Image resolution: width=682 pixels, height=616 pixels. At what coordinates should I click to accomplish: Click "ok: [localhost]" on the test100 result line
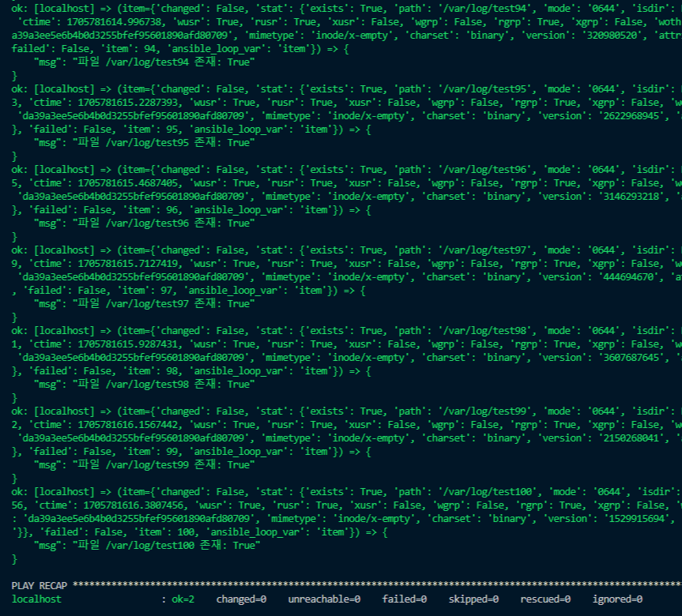pyautogui.click(x=53, y=491)
